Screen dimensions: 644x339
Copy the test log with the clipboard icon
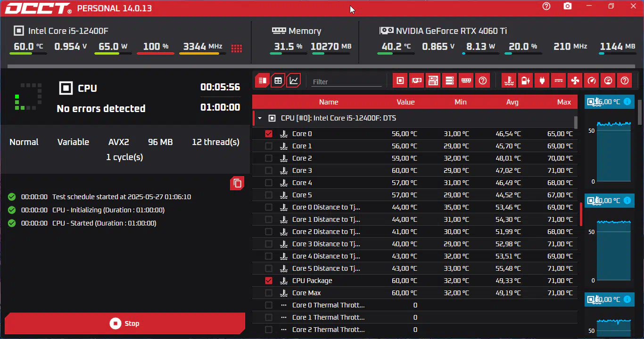[x=237, y=183]
